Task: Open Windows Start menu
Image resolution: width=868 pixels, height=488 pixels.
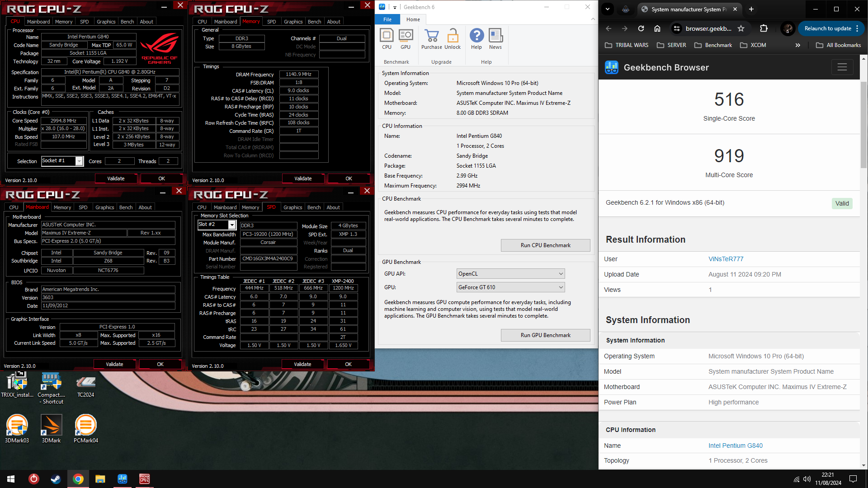Action: pyautogui.click(x=11, y=479)
